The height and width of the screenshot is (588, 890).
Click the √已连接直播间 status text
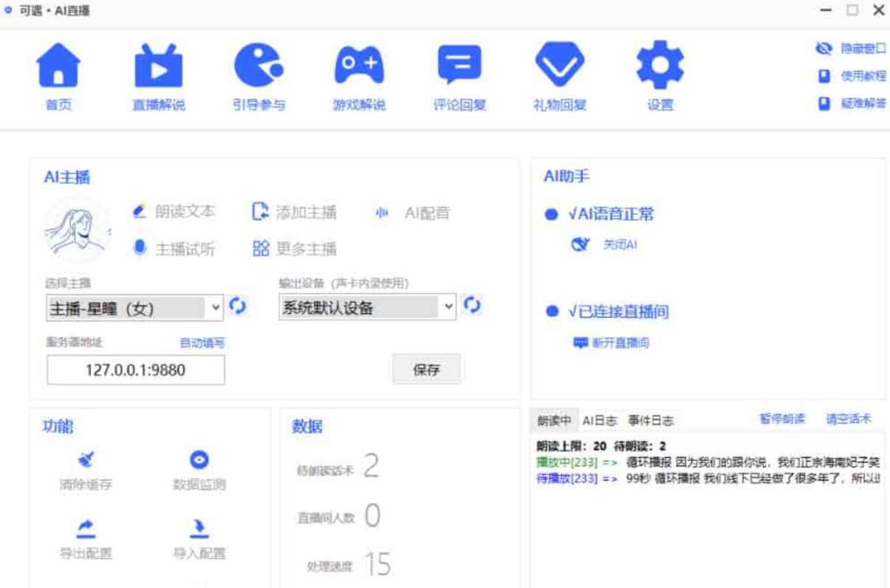tap(618, 312)
